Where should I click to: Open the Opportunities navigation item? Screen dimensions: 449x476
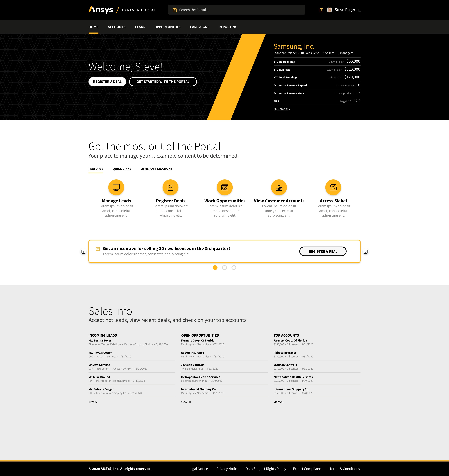pyautogui.click(x=167, y=27)
